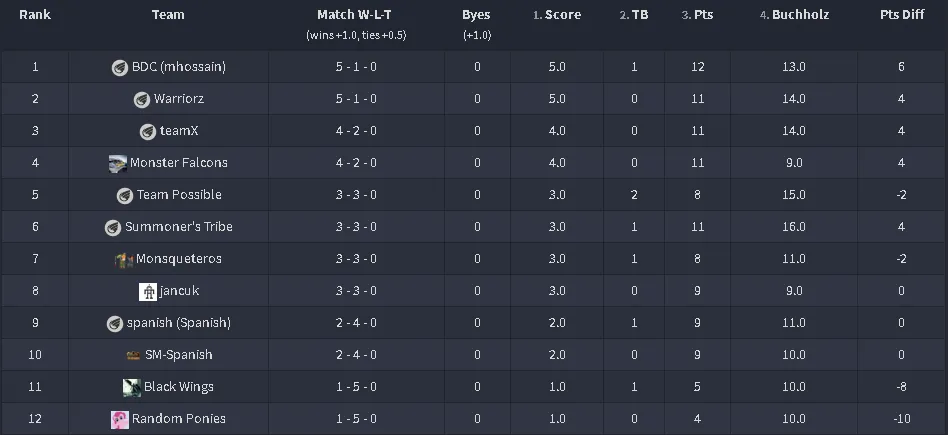Click the Warriorz team avatar icon
The width and height of the screenshot is (948, 435).
click(141, 99)
